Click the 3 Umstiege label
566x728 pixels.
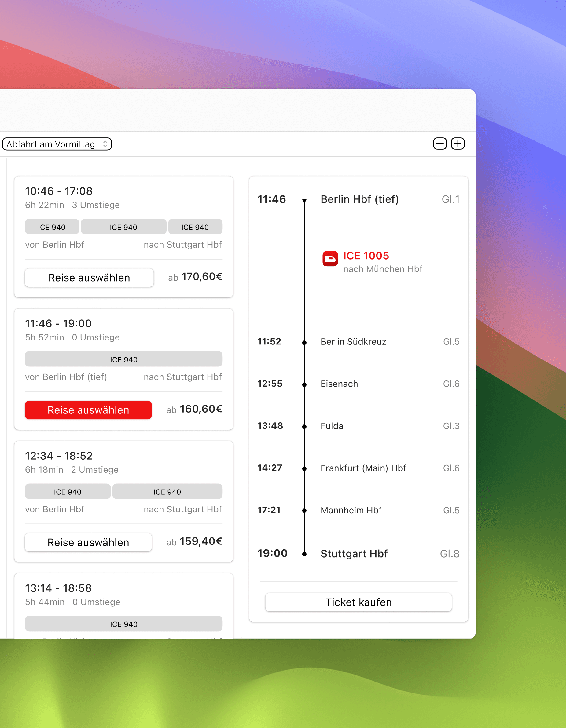[96, 205]
